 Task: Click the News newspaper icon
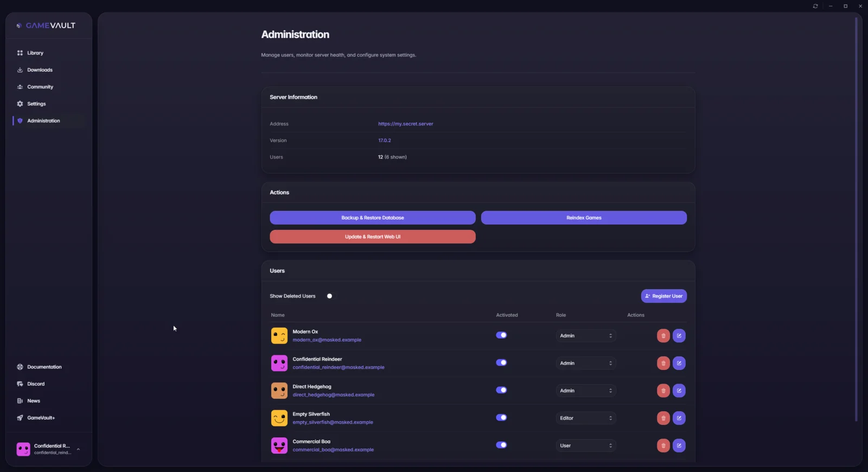(x=20, y=401)
